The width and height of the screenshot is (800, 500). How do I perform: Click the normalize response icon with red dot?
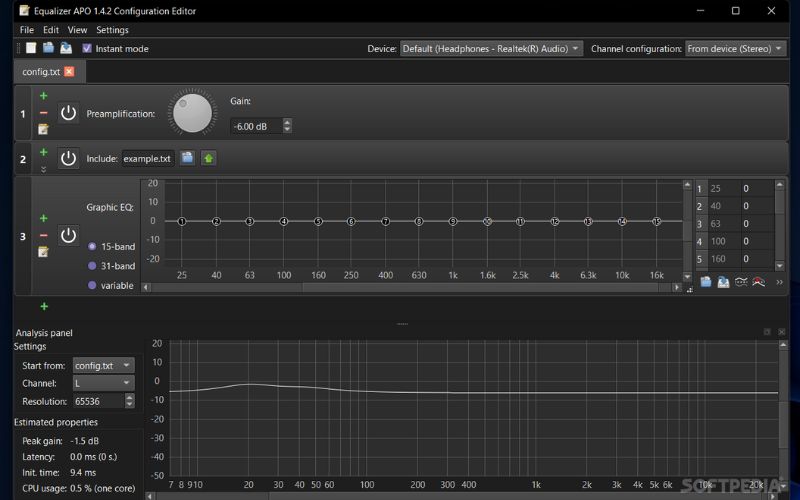pos(759,282)
